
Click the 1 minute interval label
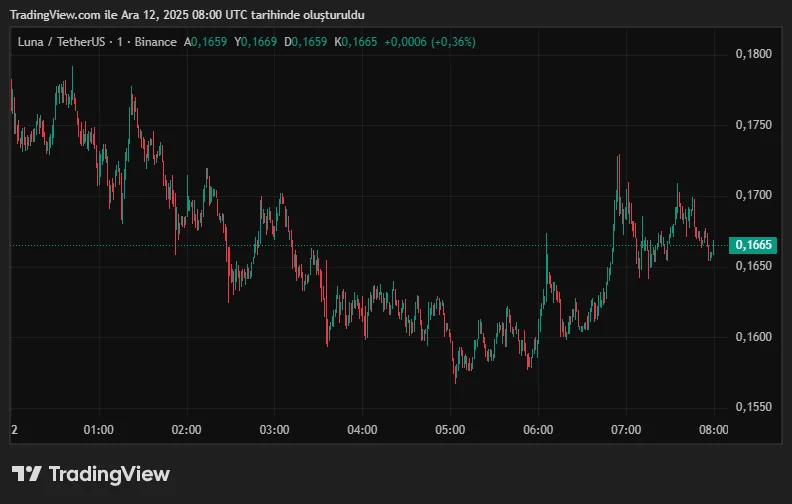pyautogui.click(x=120, y=42)
